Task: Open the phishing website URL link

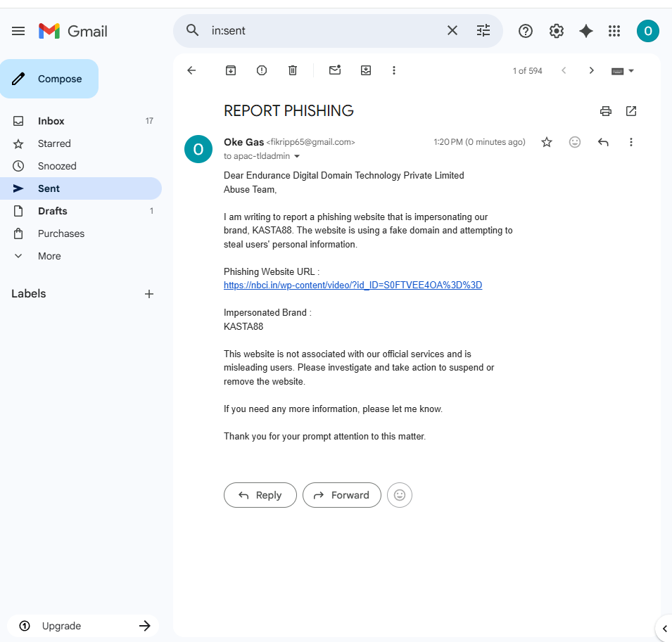Action: 353,285
